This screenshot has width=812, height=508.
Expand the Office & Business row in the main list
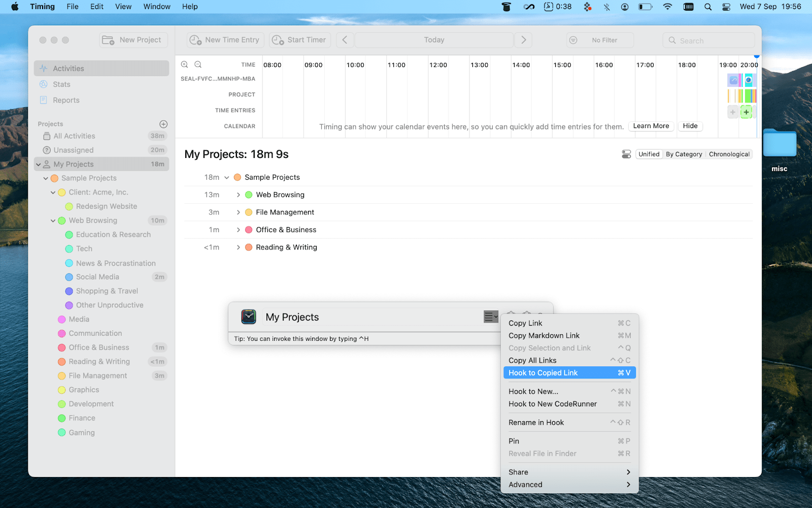[238, 230]
